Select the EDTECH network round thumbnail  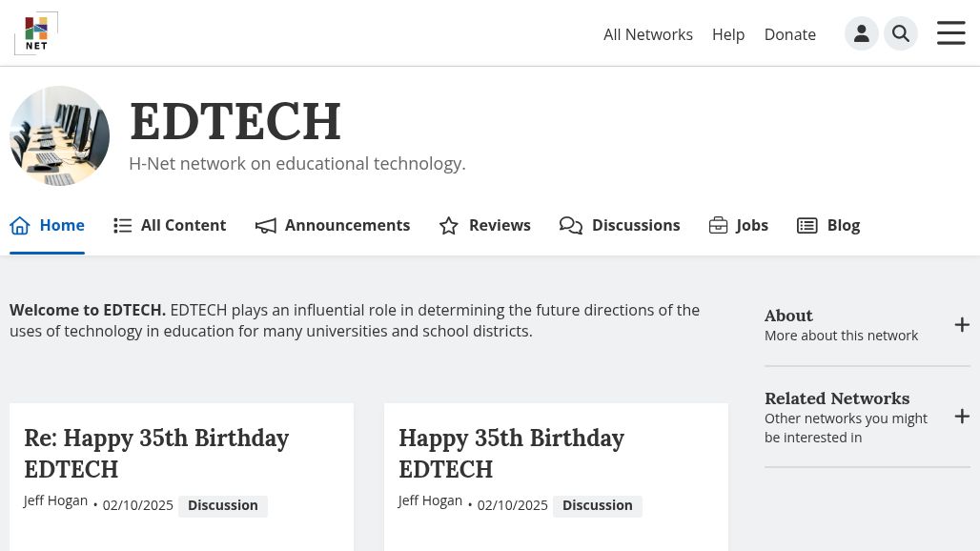[x=59, y=135]
